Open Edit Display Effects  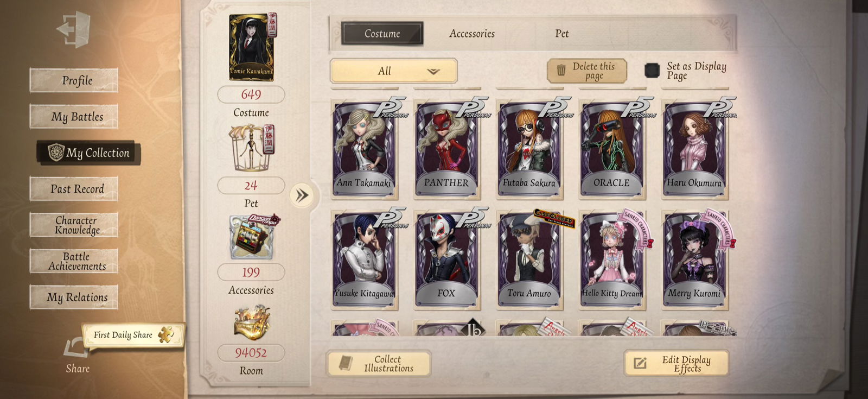(x=676, y=363)
